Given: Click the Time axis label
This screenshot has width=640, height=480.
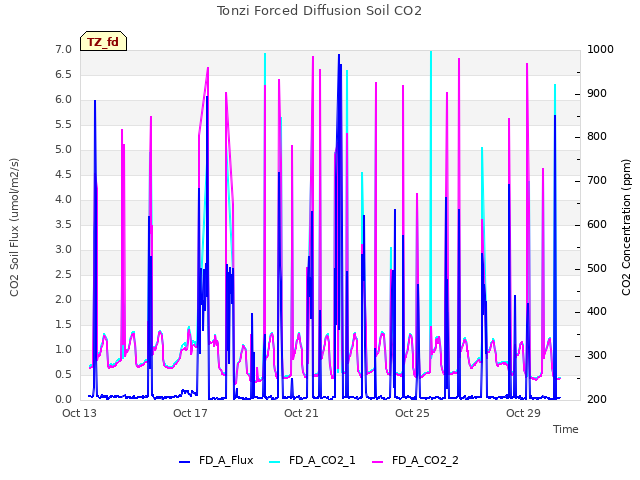Looking at the screenshot, I should [566, 429].
